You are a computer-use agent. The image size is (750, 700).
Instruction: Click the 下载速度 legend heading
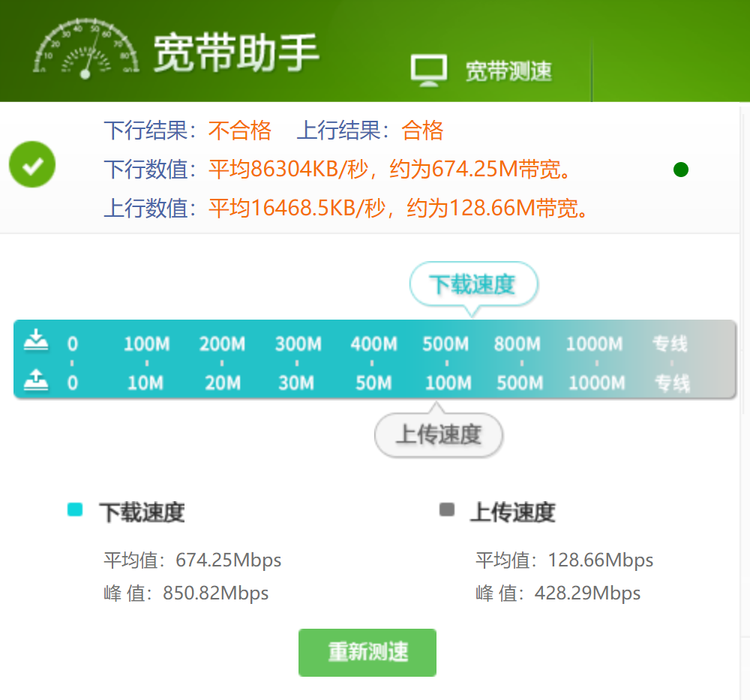click(142, 512)
